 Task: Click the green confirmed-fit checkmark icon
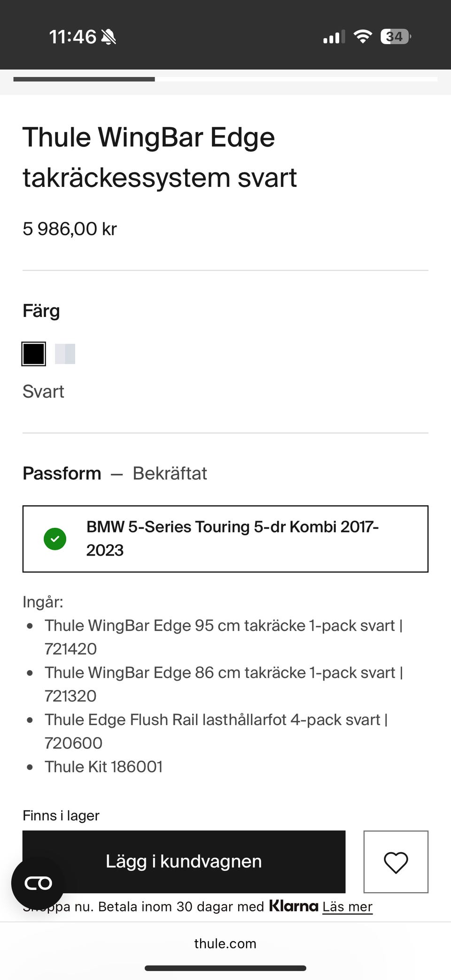click(55, 539)
